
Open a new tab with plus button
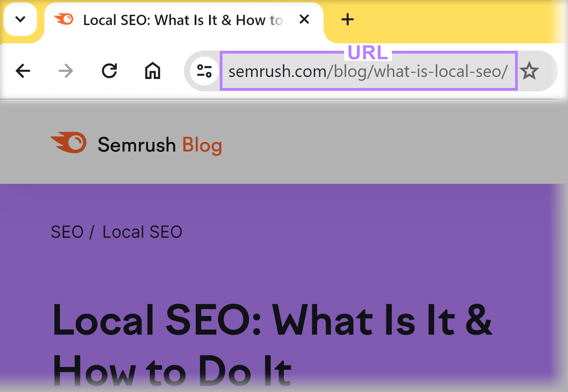pos(347,19)
